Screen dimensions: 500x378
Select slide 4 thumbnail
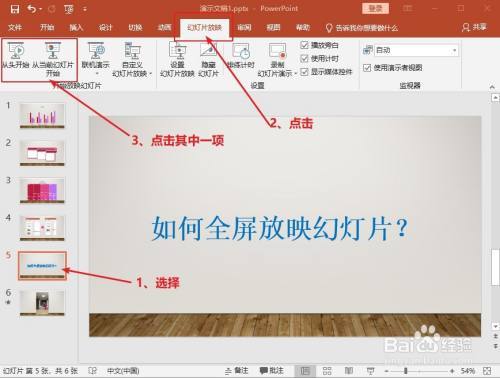[x=42, y=228]
